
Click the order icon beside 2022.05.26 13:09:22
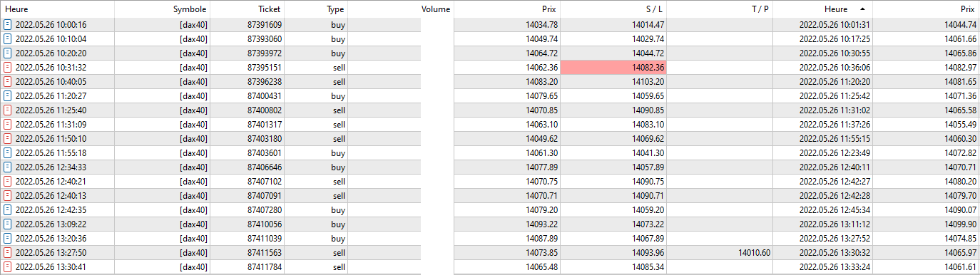tap(8, 224)
